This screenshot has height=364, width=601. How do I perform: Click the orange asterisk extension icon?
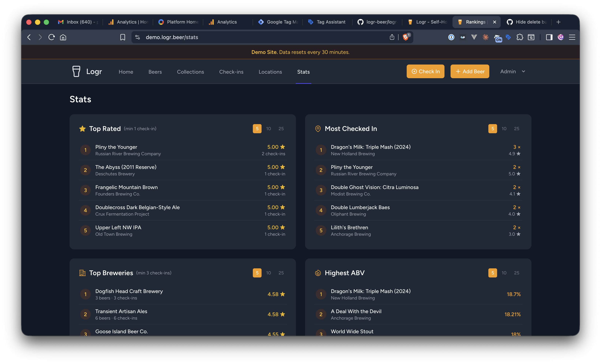coord(485,37)
